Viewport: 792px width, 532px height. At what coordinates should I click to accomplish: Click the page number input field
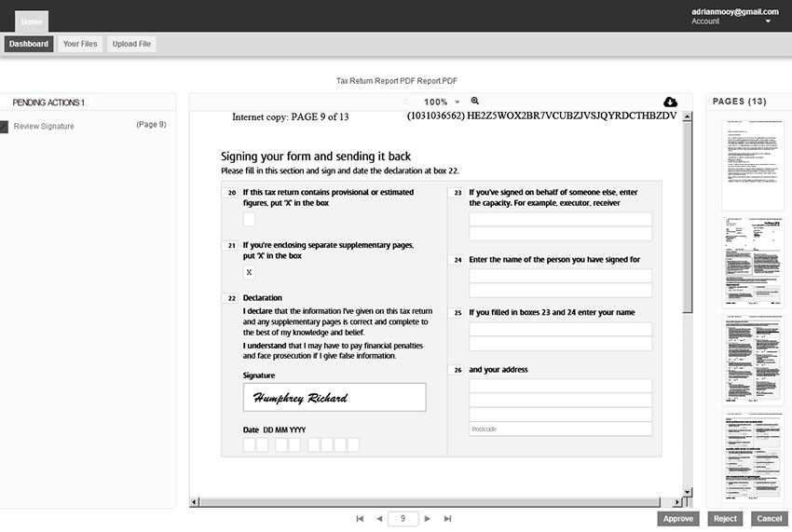click(x=403, y=519)
